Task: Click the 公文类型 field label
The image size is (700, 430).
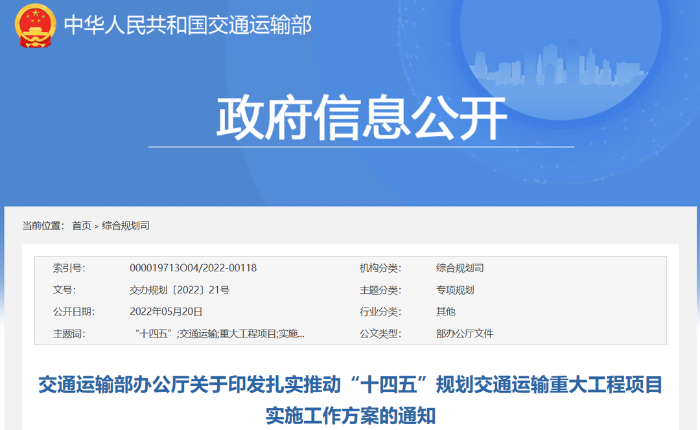Action: pyautogui.click(x=380, y=334)
